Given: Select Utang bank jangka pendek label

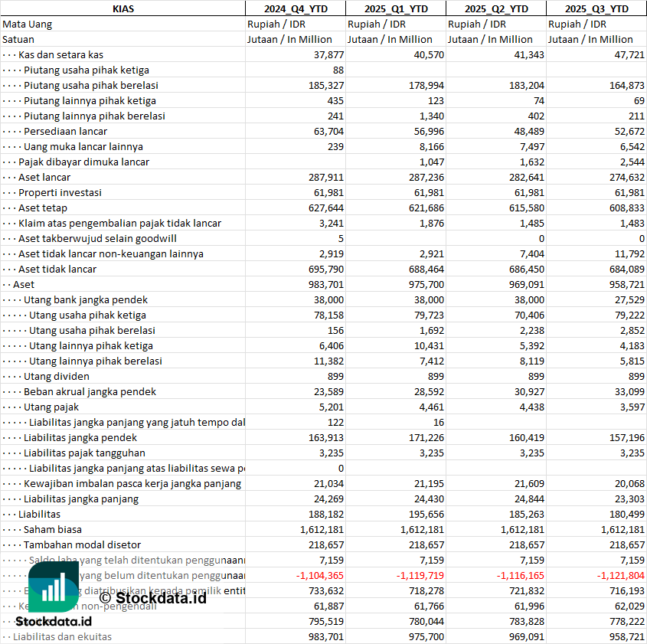Looking at the screenshot, I should tap(86, 300).
